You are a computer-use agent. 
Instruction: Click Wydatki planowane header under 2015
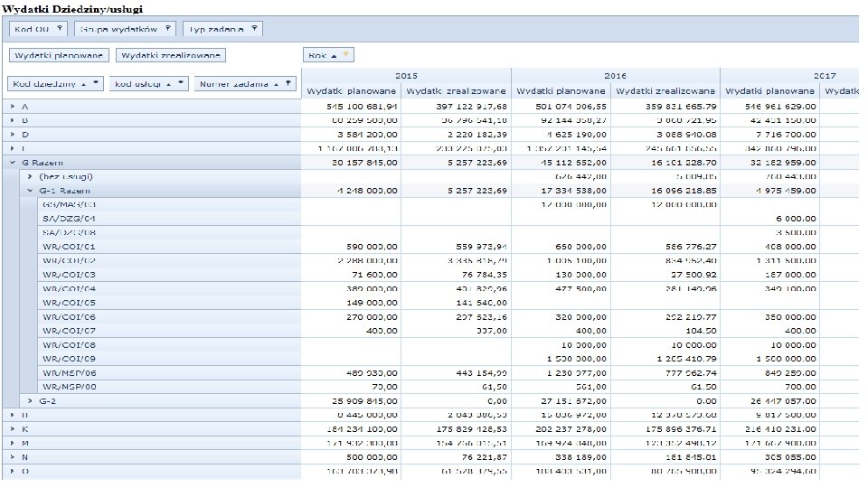[352, 90]
